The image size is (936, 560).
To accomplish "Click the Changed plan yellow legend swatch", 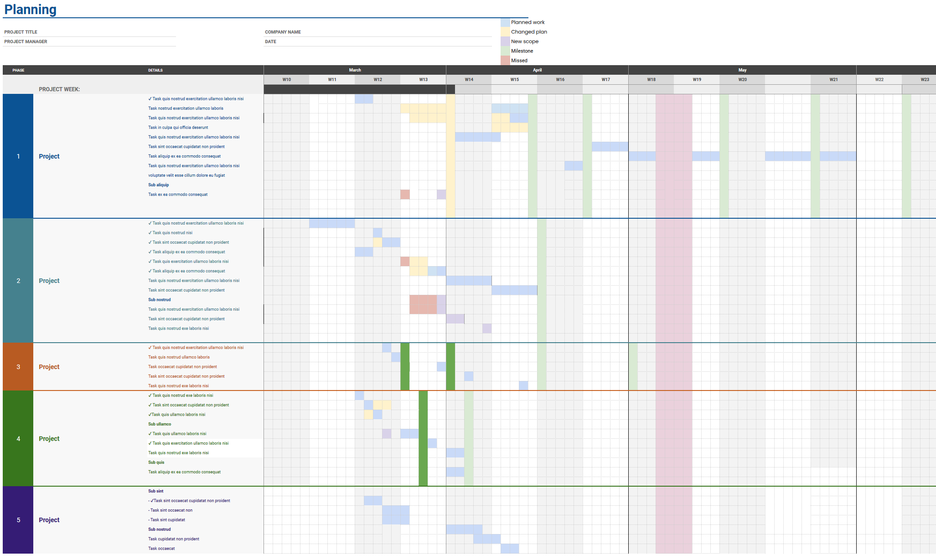I will (x=505, y=31).
